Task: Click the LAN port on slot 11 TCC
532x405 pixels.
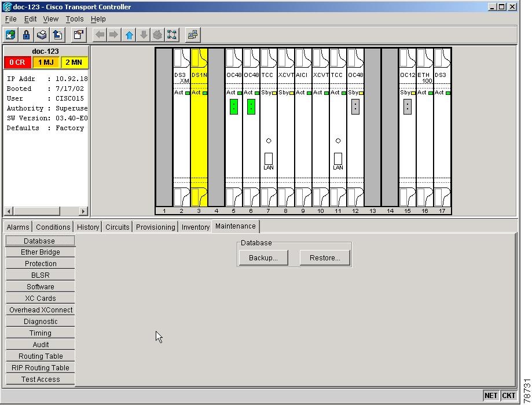Action: 338,159
